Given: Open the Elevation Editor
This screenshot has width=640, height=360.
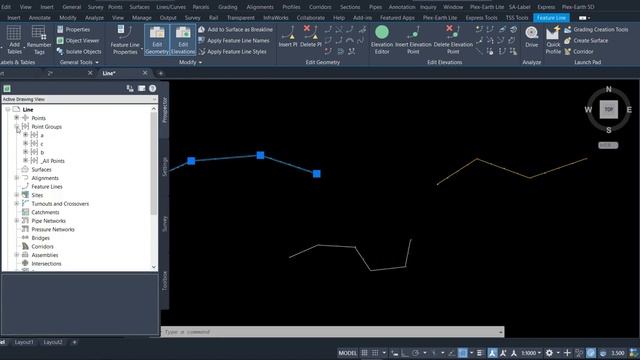Looking at the screenshot, I should [x=382, y=39].
